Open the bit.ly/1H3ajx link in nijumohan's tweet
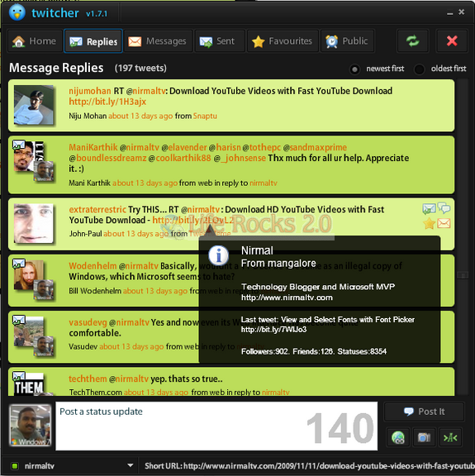This screenshot has height=476, width=475. click(x=107, y=102)
